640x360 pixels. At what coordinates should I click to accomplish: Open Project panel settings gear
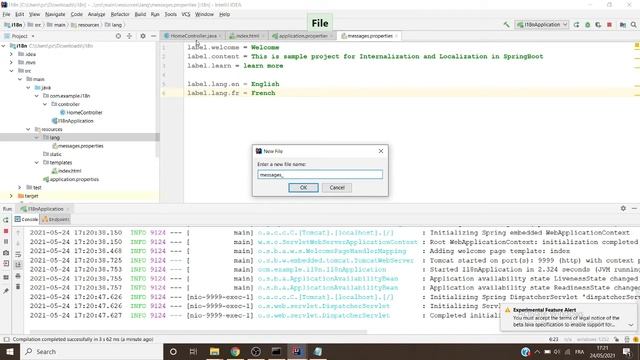(x=143, y=36)
